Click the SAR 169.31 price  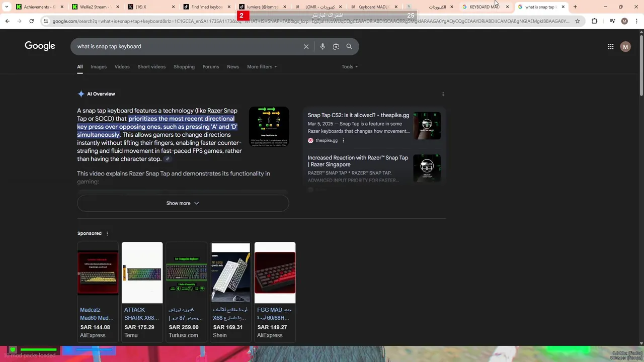point(228,327)
